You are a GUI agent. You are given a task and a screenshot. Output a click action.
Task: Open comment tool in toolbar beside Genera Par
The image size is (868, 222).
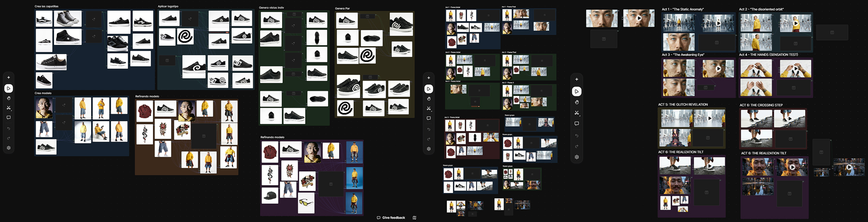pyautogui.click(x=428, y=118)
